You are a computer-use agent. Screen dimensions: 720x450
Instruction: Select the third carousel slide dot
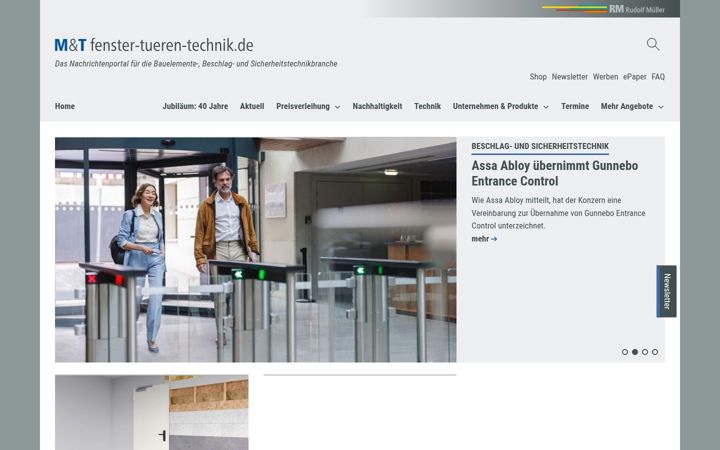pyautogui.click(x=645, y=352)
